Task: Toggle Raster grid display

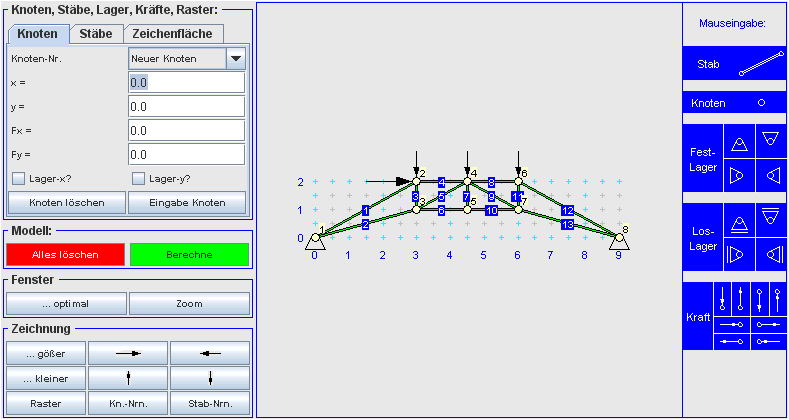Action: click(x=45, y=405)
